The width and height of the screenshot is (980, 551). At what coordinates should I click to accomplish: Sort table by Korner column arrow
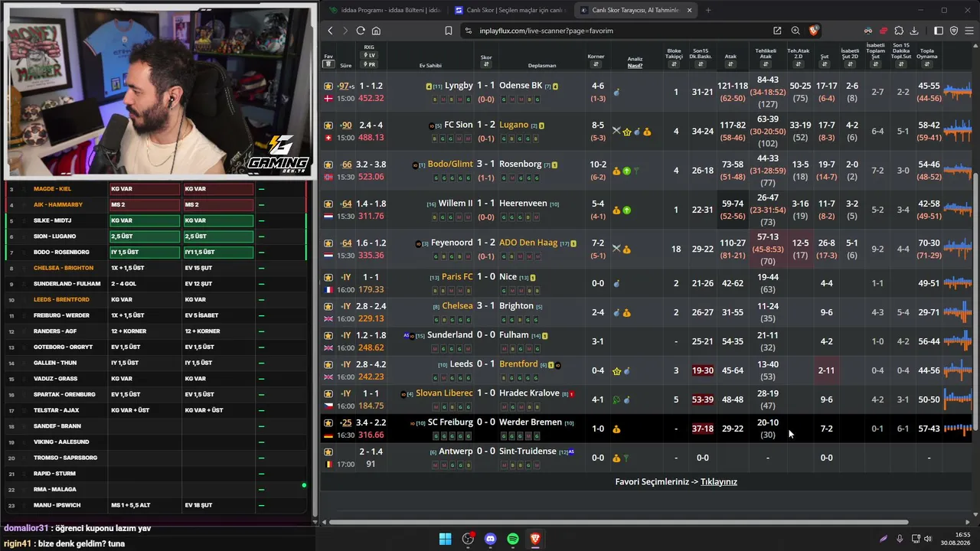[x=596, y=64]
